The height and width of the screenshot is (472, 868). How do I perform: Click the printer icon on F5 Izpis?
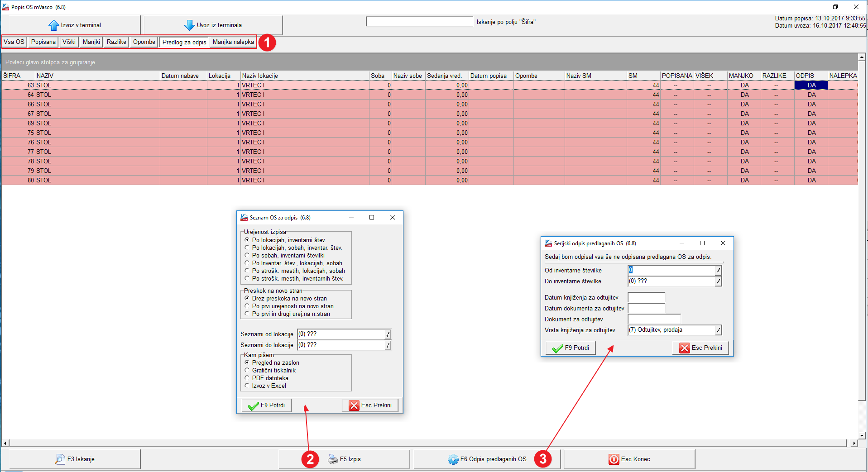333,459
